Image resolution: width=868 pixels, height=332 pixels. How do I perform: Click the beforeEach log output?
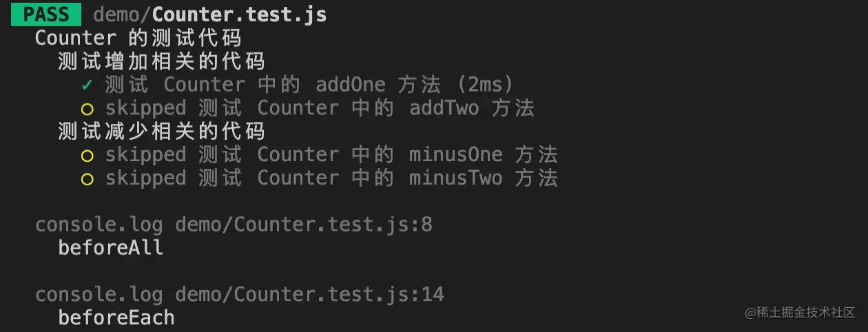pos(116,318)
